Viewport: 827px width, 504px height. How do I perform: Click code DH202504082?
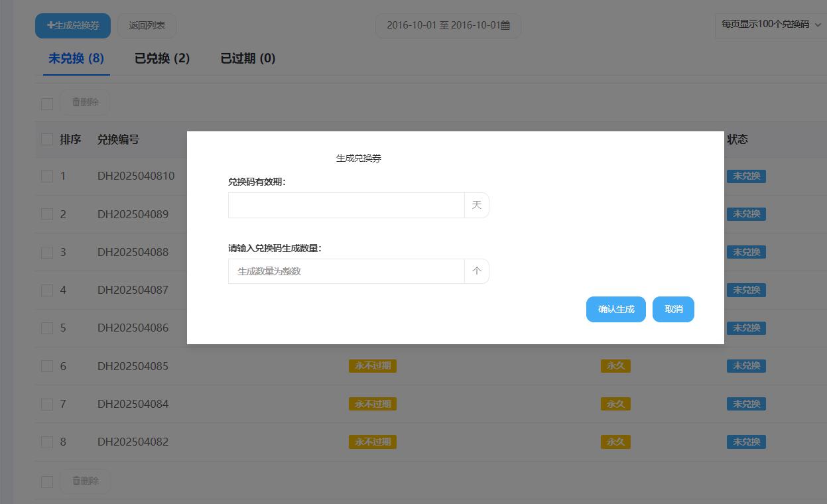point(133,441)
